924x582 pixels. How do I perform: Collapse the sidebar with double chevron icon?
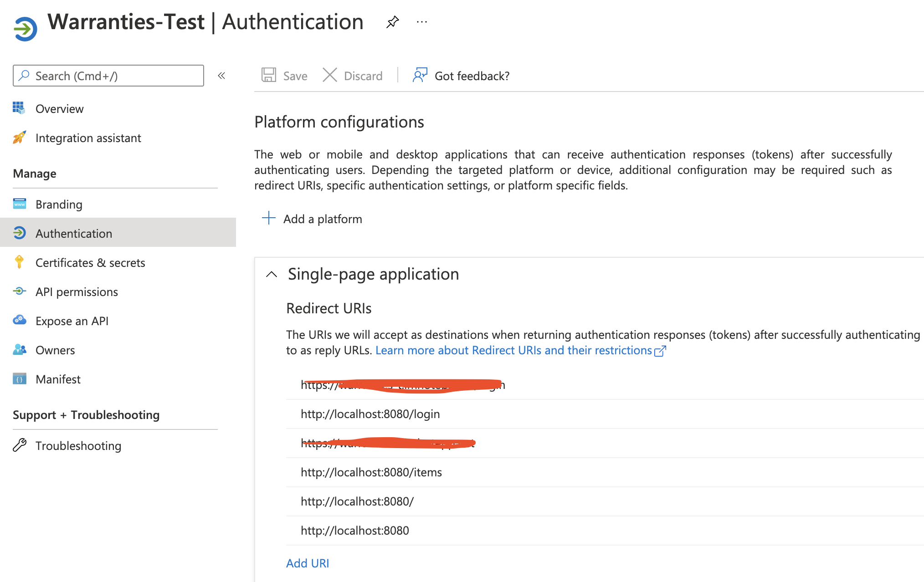(221, 76)
